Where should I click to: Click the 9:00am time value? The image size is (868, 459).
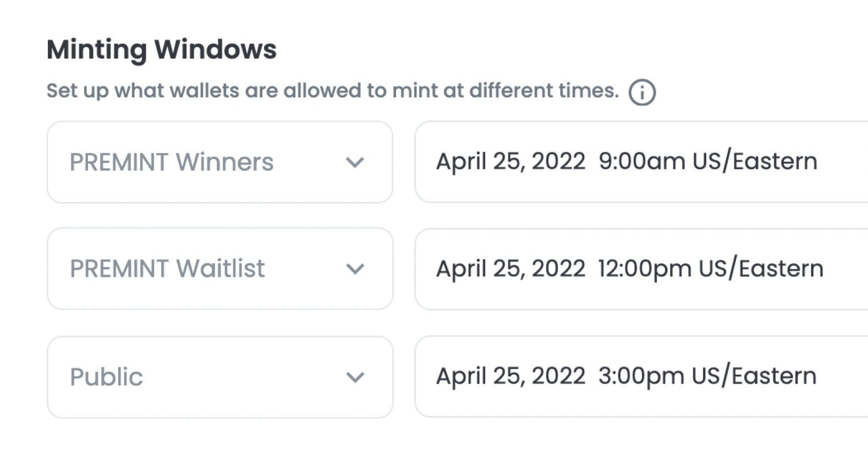(x=641, y=162)
